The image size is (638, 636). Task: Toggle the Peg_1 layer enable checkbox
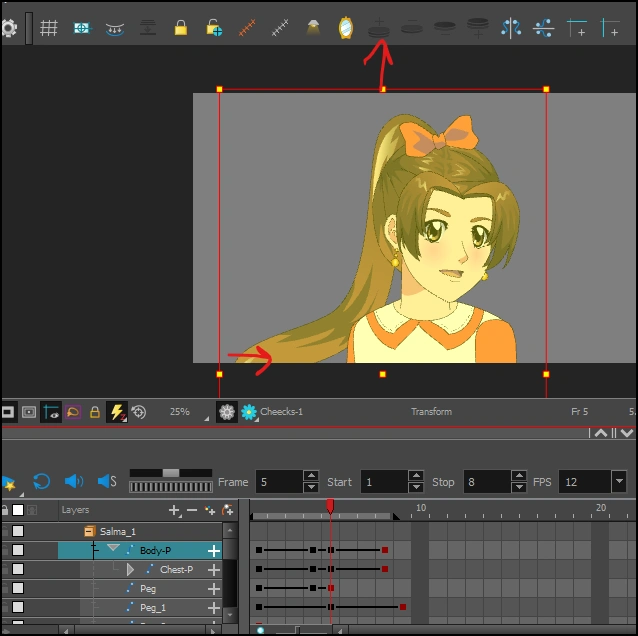[18, 607]
